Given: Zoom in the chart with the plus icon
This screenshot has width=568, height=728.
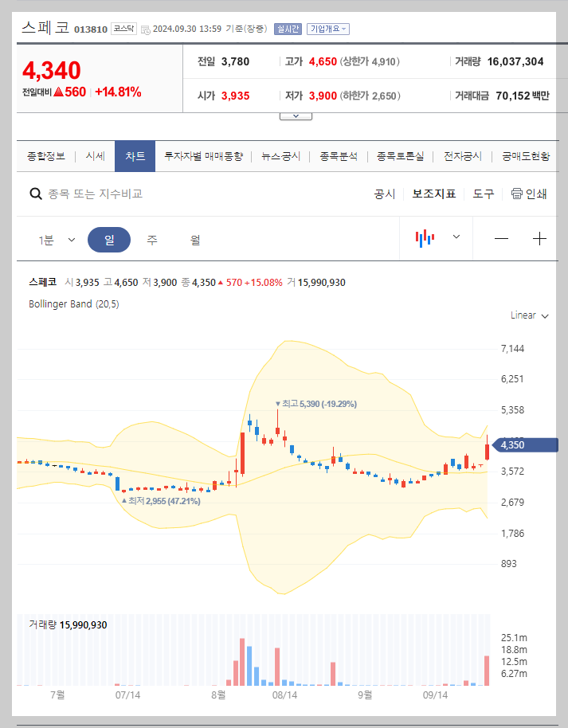Looking at the screenshot, I should pos(540,238).
